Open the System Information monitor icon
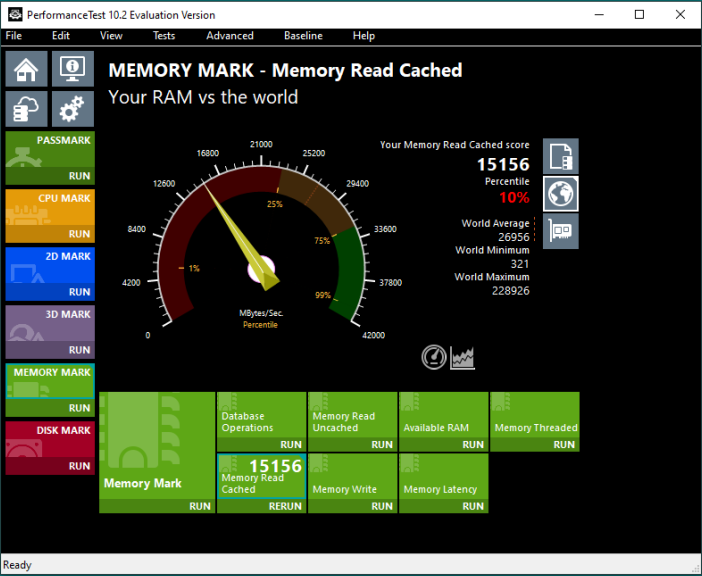 coord(73,68)
